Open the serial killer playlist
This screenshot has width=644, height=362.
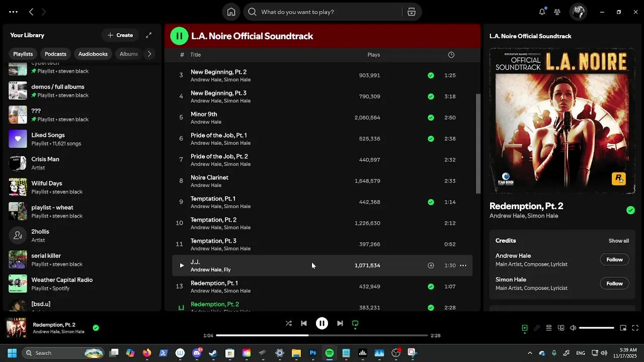(x=83, y=259)
